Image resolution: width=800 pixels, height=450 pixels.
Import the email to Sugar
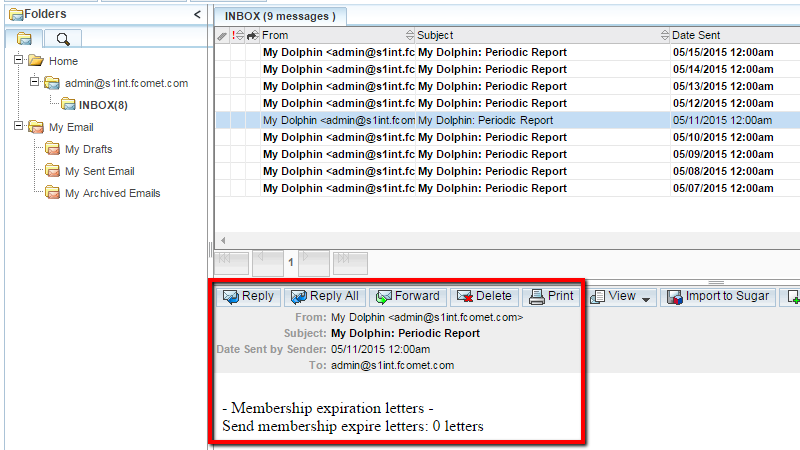pos(717,297)
